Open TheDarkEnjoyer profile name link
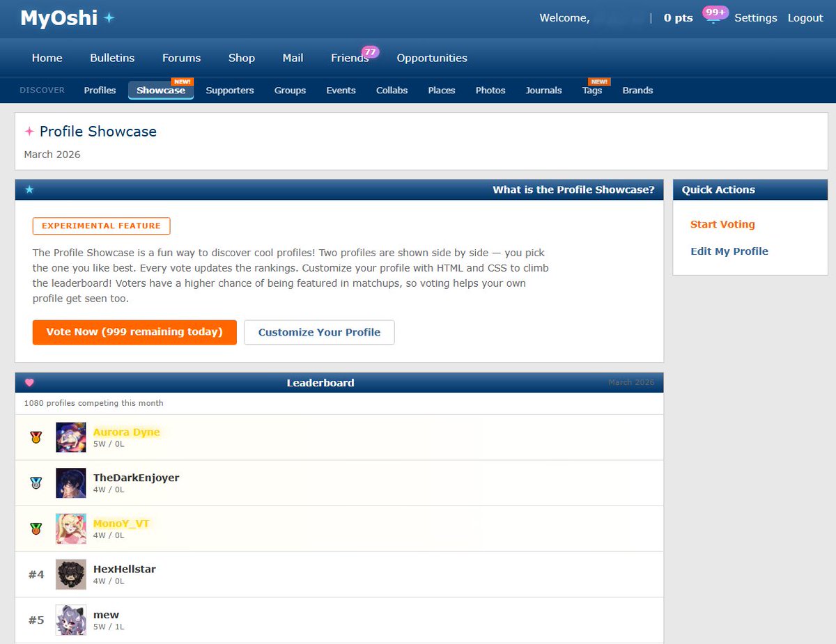The height and width of the screenshot is (644, 836). [x=137, y=478]
